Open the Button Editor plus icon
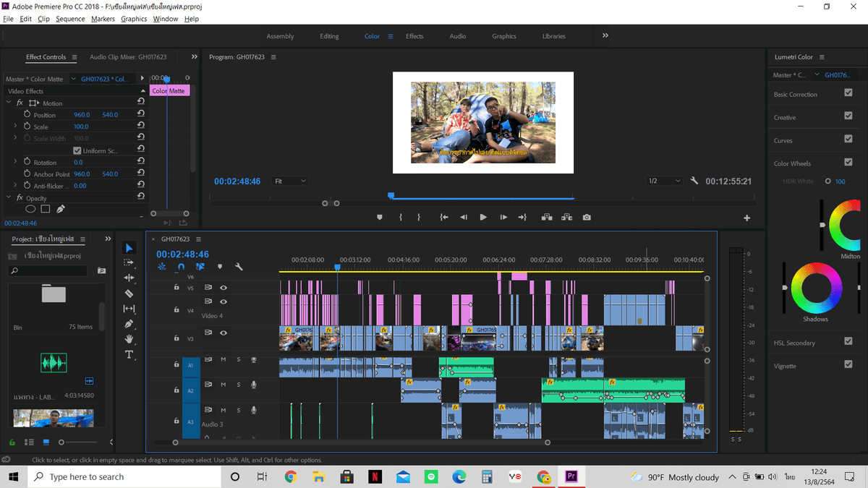 747,218
